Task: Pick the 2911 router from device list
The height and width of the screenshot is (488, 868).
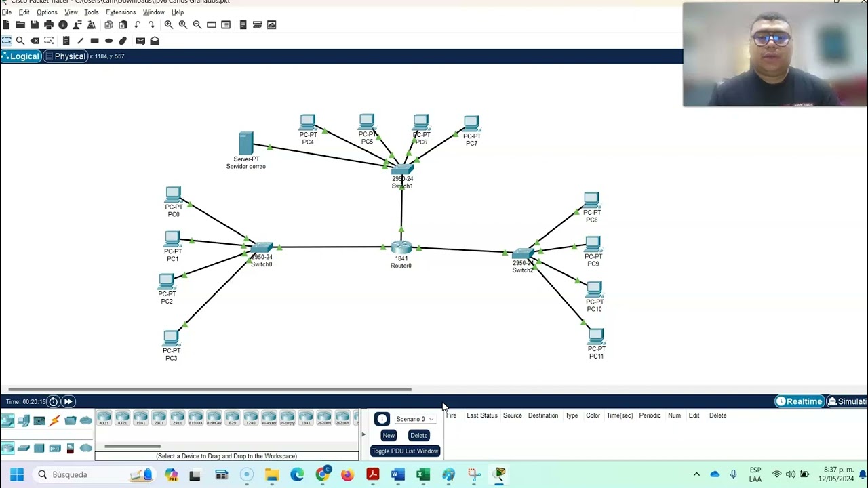Action: [x=177, y=418]
